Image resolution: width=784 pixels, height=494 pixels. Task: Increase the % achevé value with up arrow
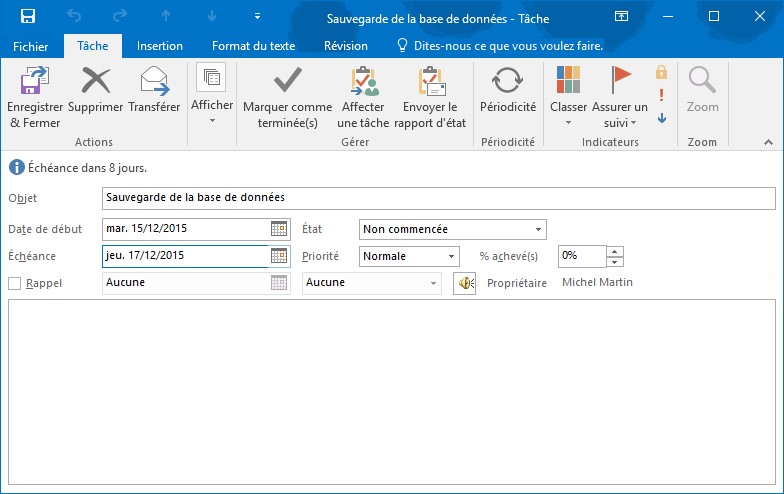(615, 251)
